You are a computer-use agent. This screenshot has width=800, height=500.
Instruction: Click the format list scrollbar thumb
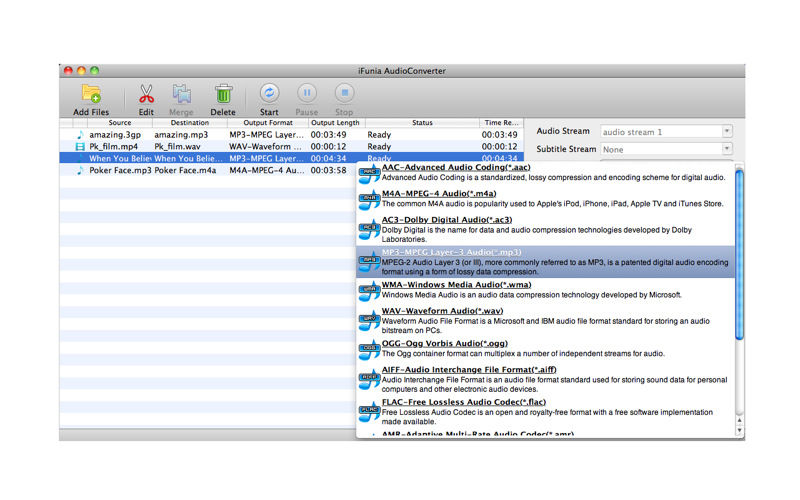(x=739, y=254)
